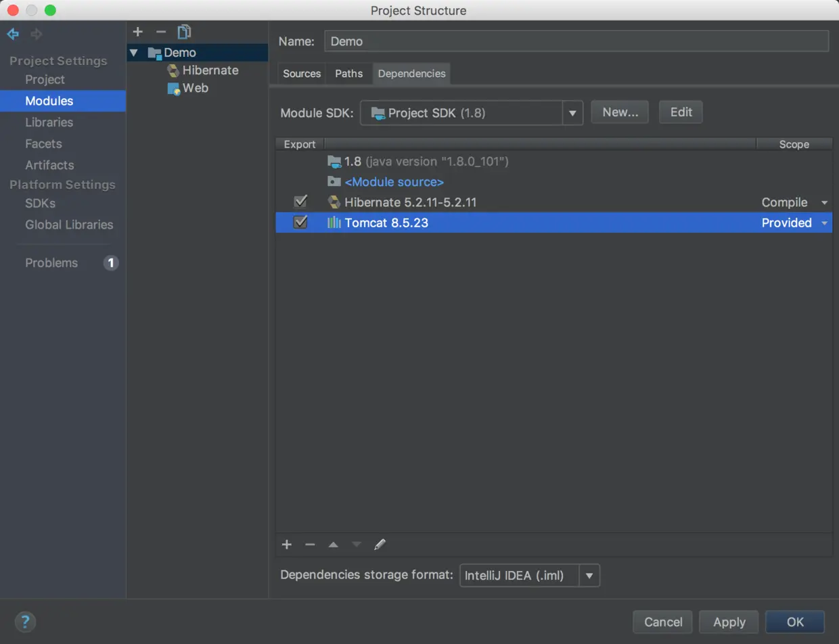Select the Hibernate facet in the module tree
Screen dimensions: 839x644
[210, 70]
